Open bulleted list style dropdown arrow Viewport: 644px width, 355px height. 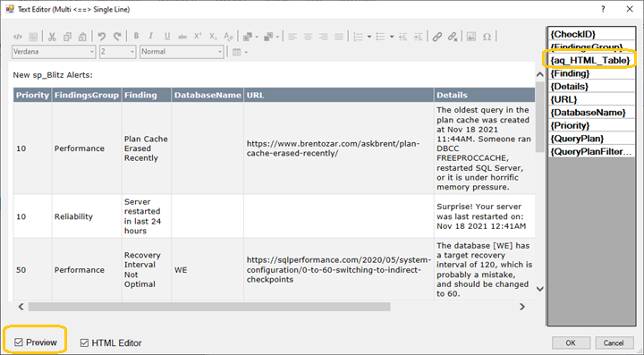(392, 37)
